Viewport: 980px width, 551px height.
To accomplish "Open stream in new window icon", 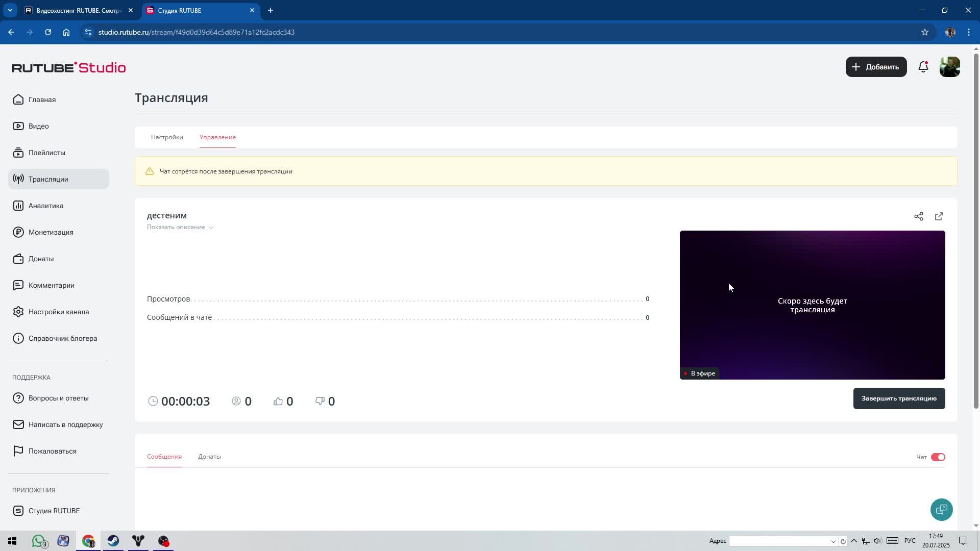I will (x=939, y=216).
